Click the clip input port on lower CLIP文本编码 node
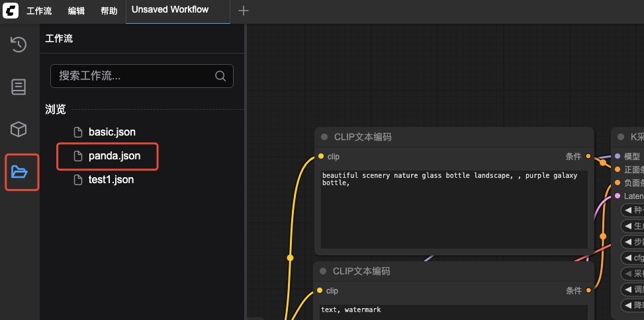 click(x=320, y=290)
